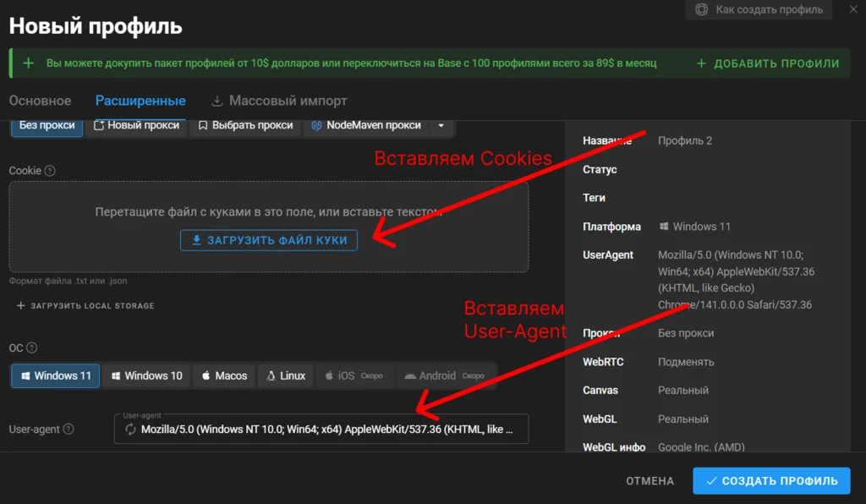Select the Без прокси option
The width and height of the screenshot is (866, 504).
(x=47, y=125)
